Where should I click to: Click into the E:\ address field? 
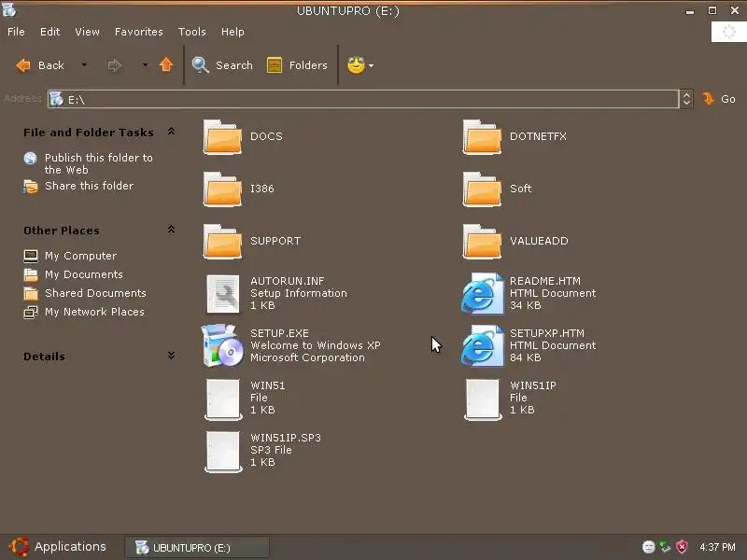coord(363,99)
